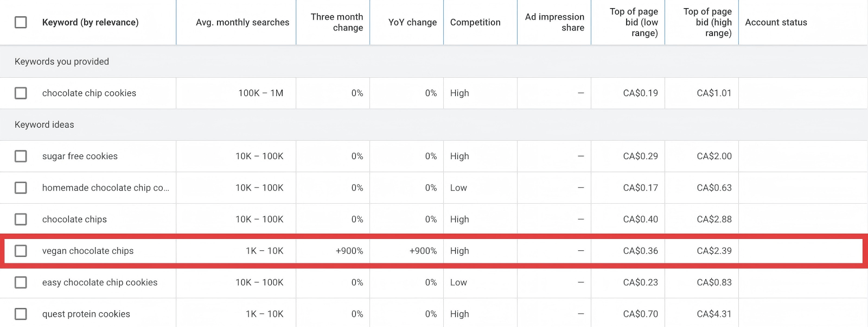Check the quest protein cookies row
Viewport: 868px width, 327px height.
coord(21,313)
